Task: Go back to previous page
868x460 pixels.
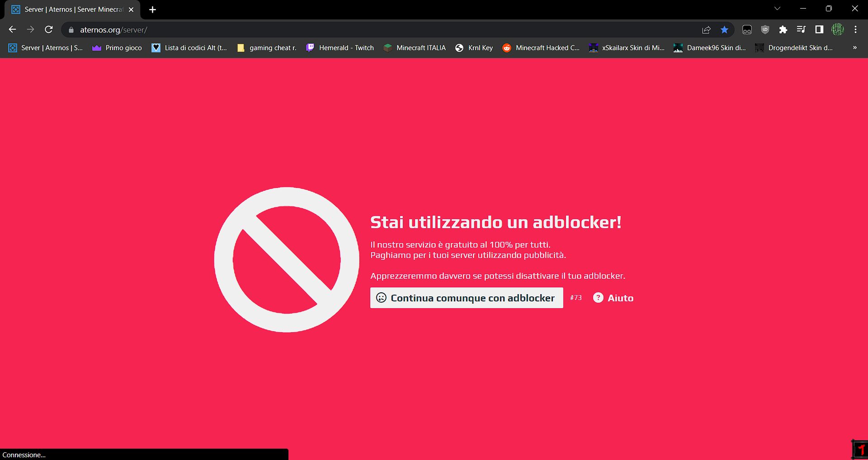Action: [x=12, y=30]
